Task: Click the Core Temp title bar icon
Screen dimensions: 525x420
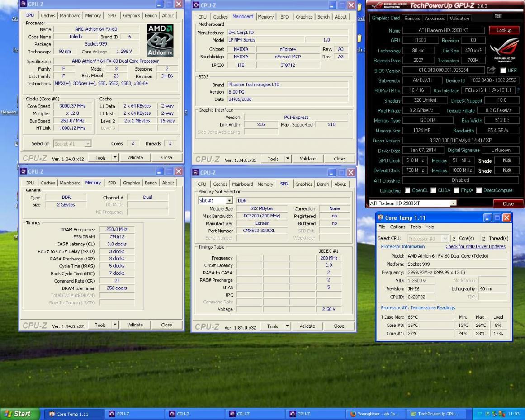Action: (380, 217)
